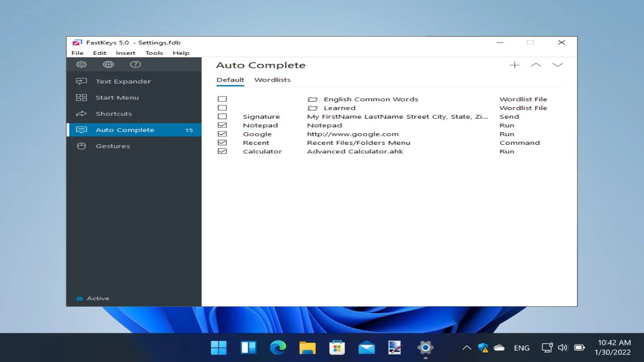Click the Run type in Google row

507,134
